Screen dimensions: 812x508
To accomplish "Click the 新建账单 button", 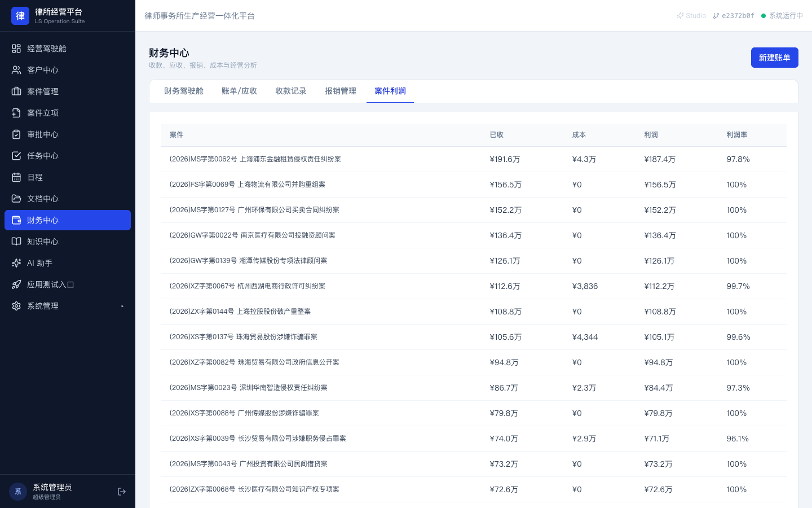I will [x=774, y=58].
